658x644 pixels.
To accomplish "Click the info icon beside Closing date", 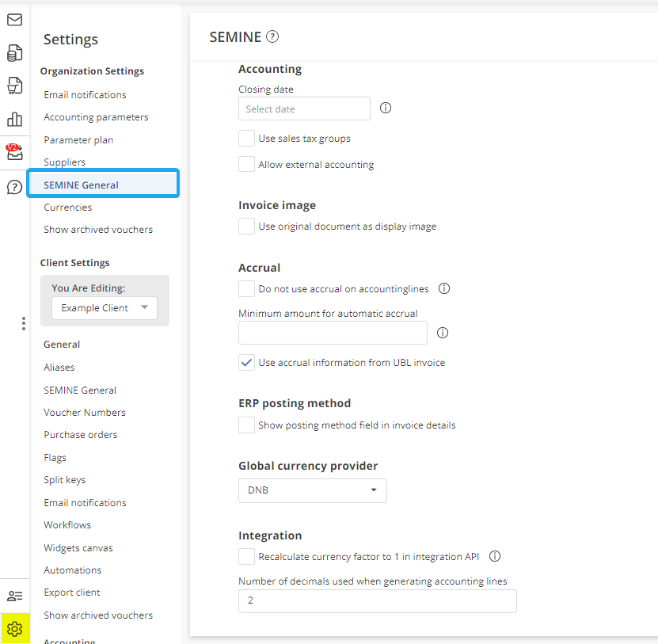I will (x=386, y=108).
